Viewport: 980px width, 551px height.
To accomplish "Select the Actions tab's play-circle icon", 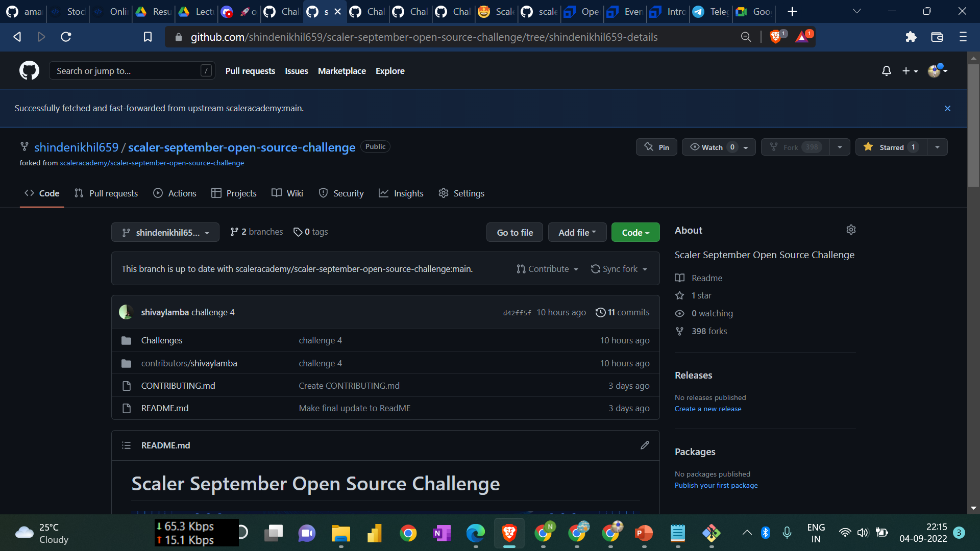I will coord(157,193).
